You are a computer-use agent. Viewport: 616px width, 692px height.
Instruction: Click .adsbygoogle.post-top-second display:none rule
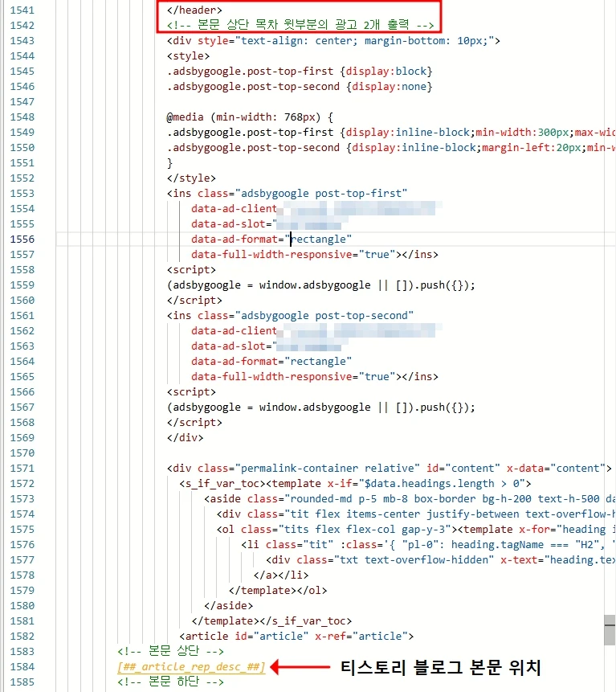pos(300,87)
